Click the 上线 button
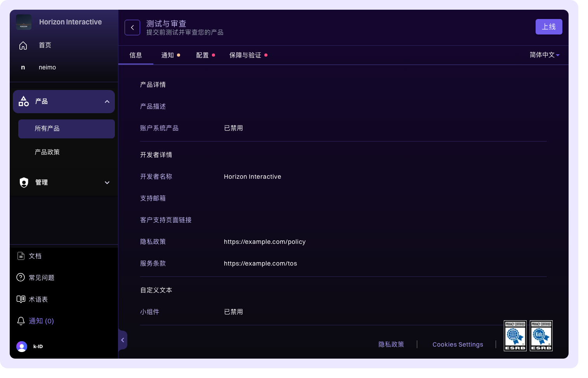 (549, 27)
